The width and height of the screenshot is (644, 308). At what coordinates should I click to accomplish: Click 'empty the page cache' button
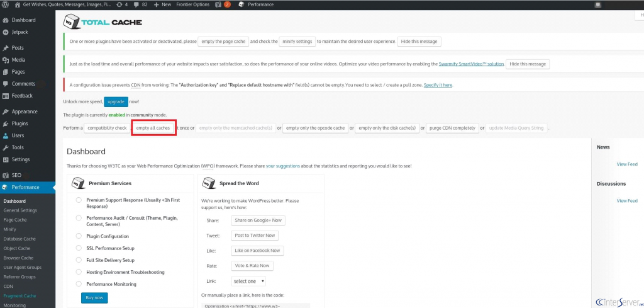223,42
